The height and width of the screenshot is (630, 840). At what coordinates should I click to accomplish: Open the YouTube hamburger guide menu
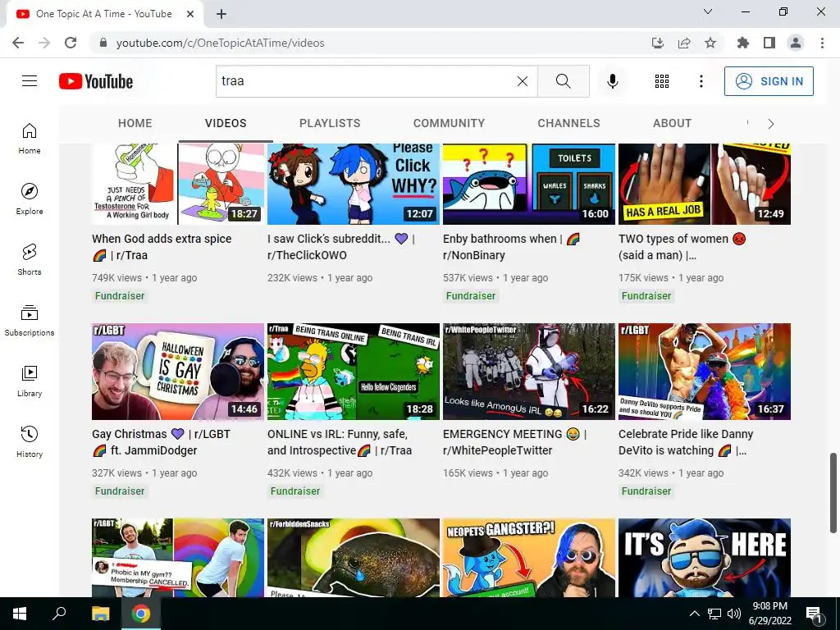(x=30, y=81)
